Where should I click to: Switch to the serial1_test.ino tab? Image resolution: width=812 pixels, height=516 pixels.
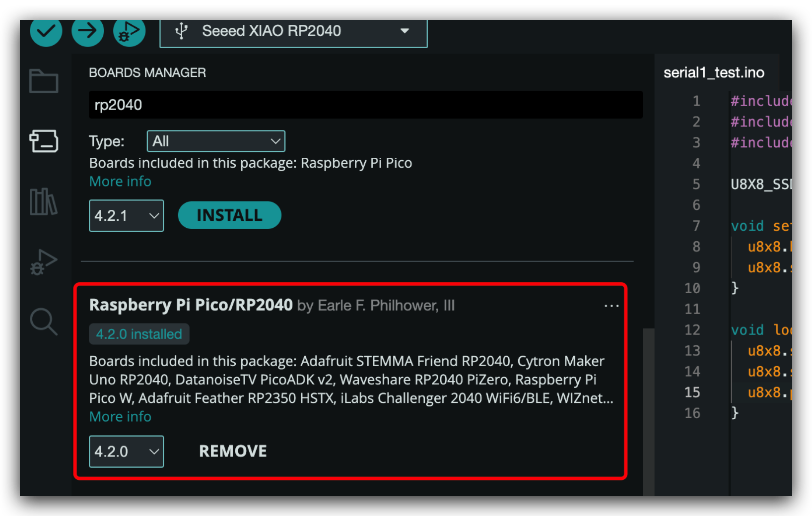pos(714,73)
